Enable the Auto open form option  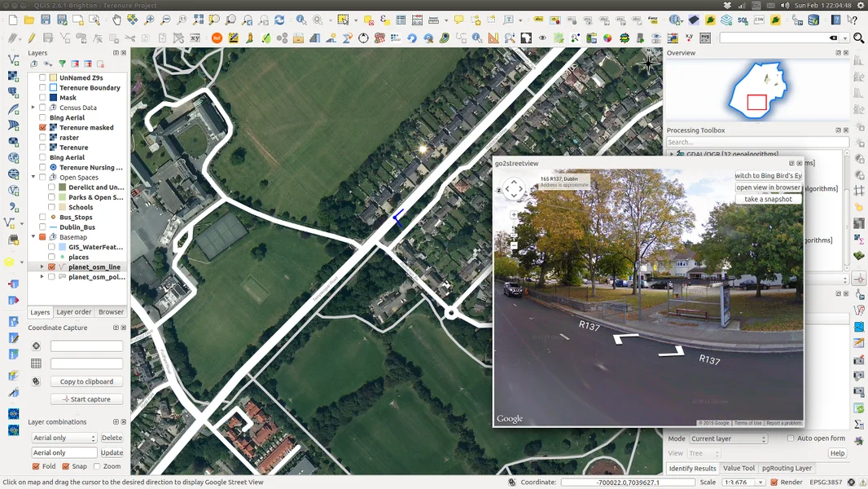(x=791, y=438)
